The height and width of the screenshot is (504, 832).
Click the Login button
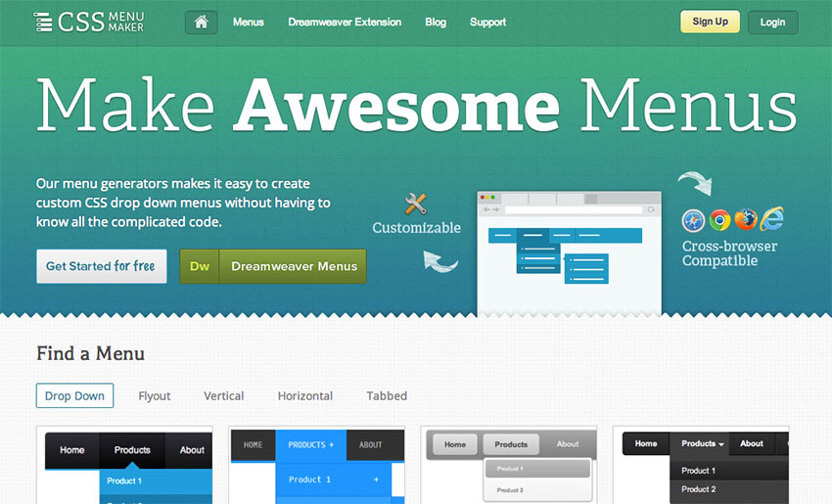click(772, 23)
